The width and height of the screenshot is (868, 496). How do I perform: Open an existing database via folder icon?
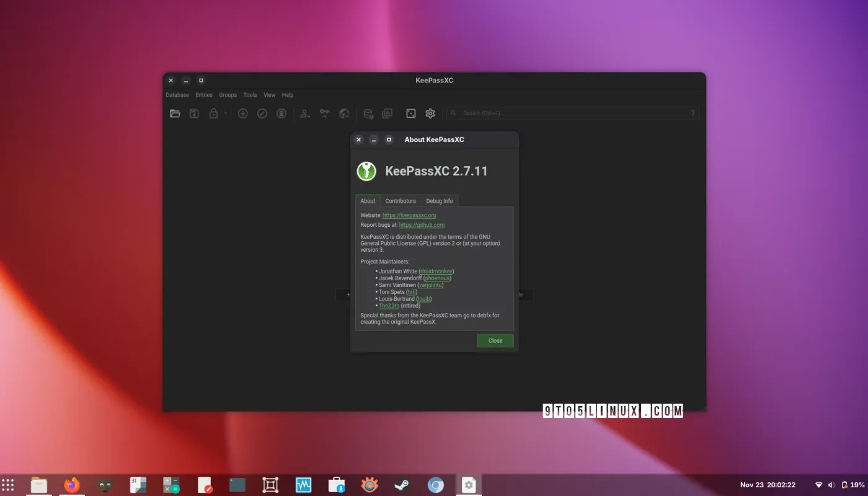tap(175, 113)
